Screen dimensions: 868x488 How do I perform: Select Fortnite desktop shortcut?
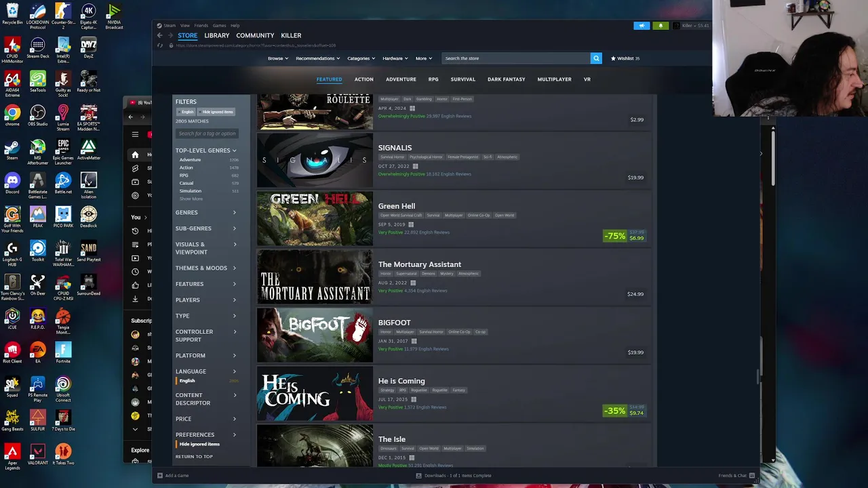(x=63, y=353)
